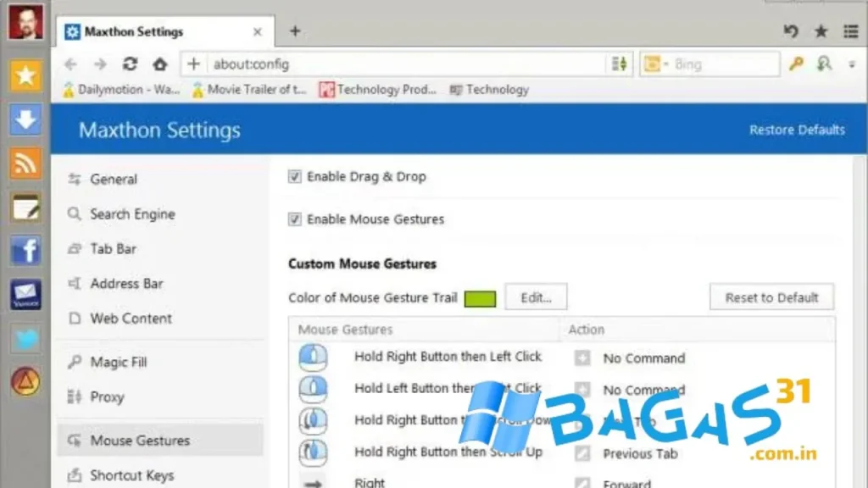Undo closed tab with the arrow icon
Viewport: 868px width, 488px height.
791,31
